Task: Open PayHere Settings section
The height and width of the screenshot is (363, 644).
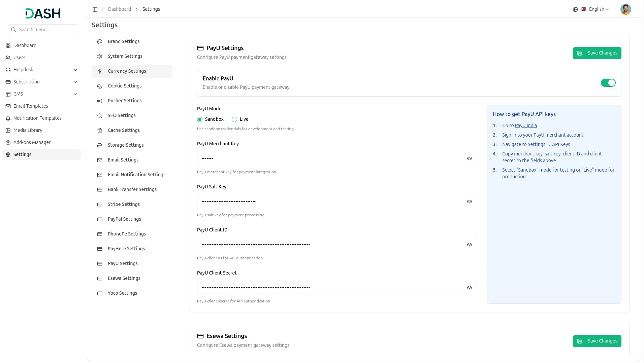Action: pos(132,249)
